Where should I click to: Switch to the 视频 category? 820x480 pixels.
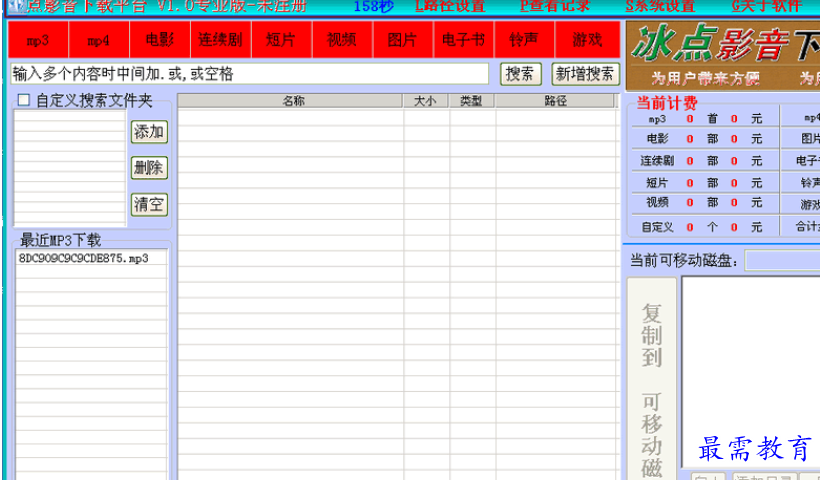point(341,40)
